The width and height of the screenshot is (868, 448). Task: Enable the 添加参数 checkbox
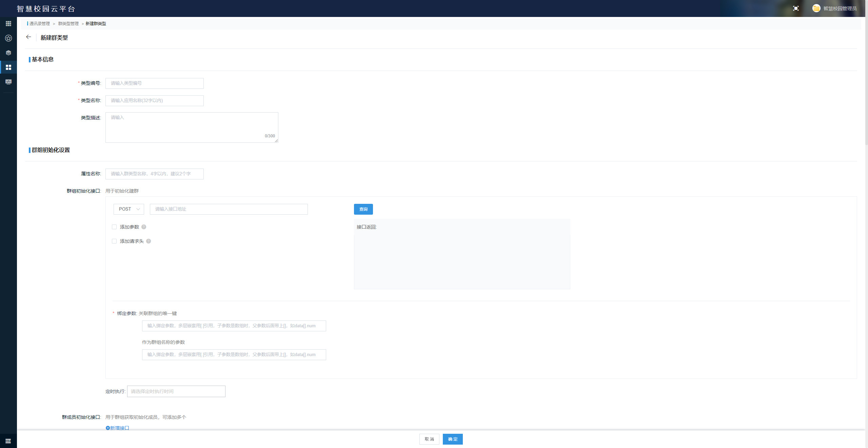click(114, 227)
